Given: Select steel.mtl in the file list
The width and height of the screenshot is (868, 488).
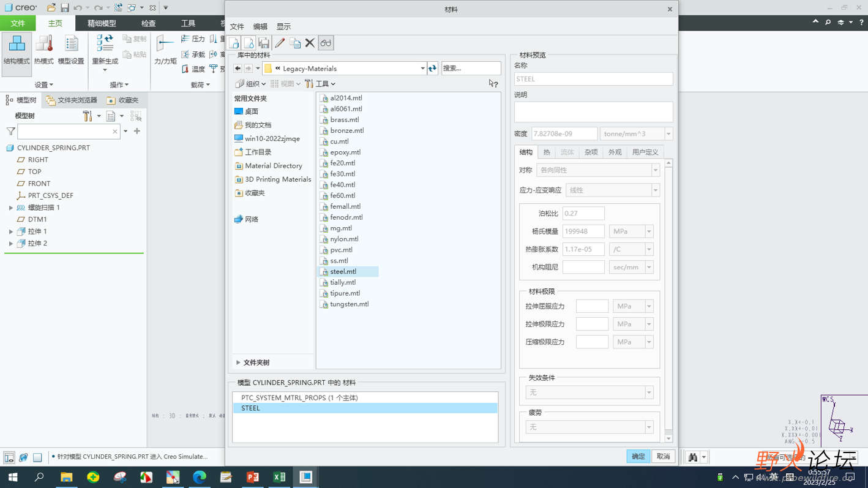Looking at the screenshot, I should click(343, 271).
